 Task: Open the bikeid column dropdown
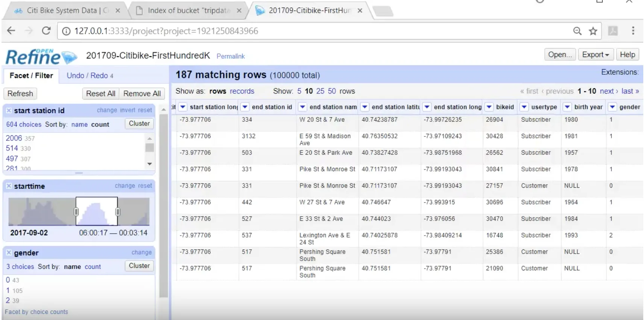pos(489,107)
